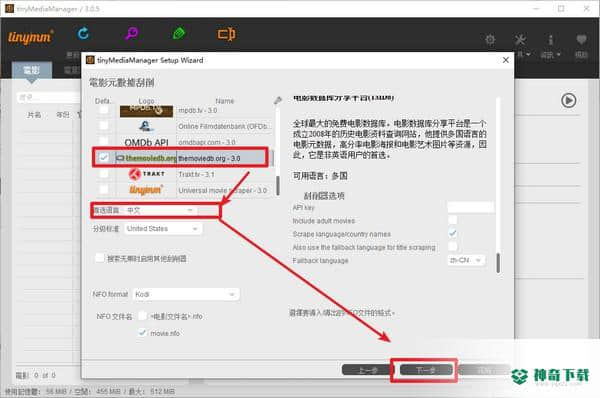Click the wrench icon in scraper table header
Image resolution: width=600 pixels, height=398 pixels.
(278, 100)
